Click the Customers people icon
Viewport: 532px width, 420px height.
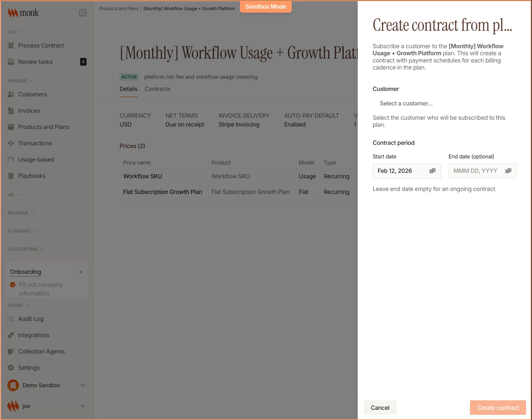point(11,95)
